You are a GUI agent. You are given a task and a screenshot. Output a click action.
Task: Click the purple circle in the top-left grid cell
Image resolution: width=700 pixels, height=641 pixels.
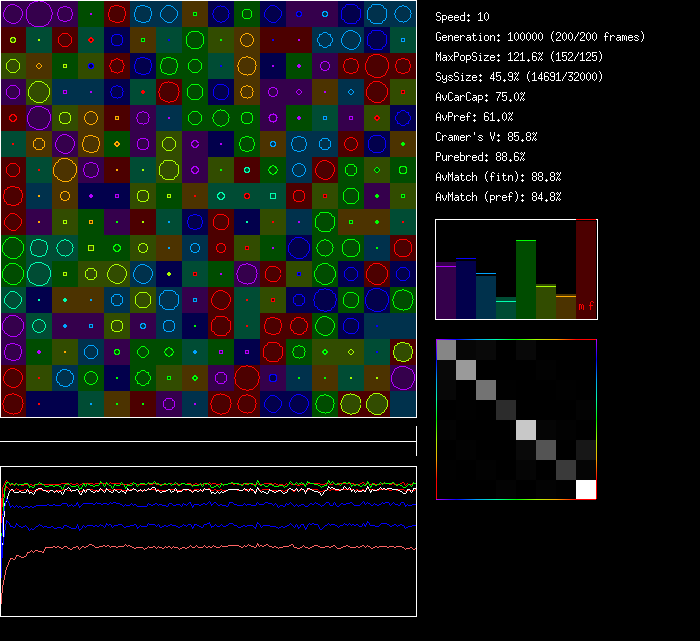point(13,14)
